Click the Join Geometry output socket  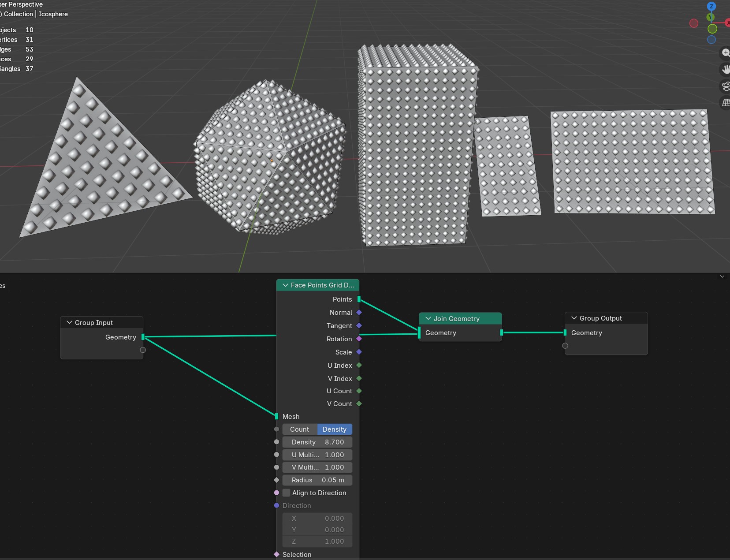click(502, 332)
